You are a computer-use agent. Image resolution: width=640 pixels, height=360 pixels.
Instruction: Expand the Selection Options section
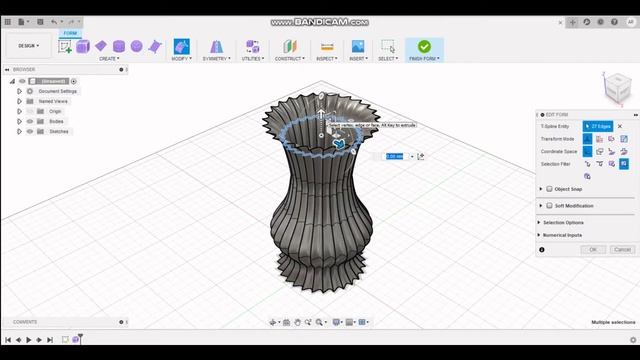pyautogui.click(x=539, y=222)
